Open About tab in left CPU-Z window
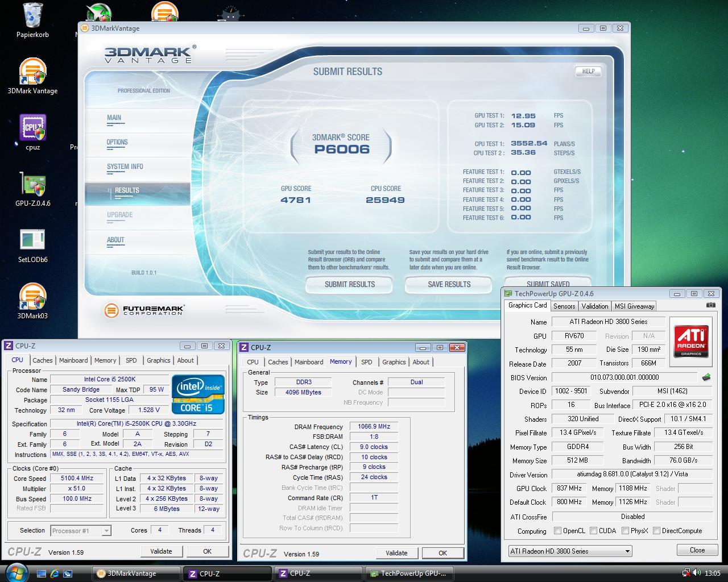728x582 pixels. pyautogui.click(x=185, y=360)
